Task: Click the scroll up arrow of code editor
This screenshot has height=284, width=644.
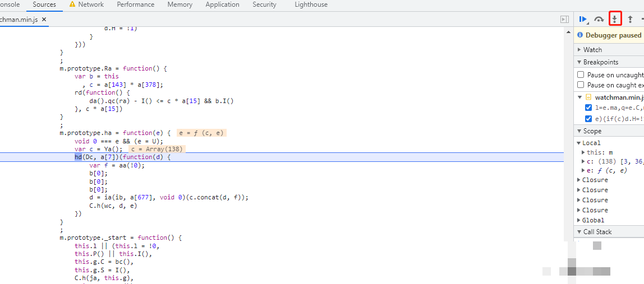Action: tap(568, 31)
